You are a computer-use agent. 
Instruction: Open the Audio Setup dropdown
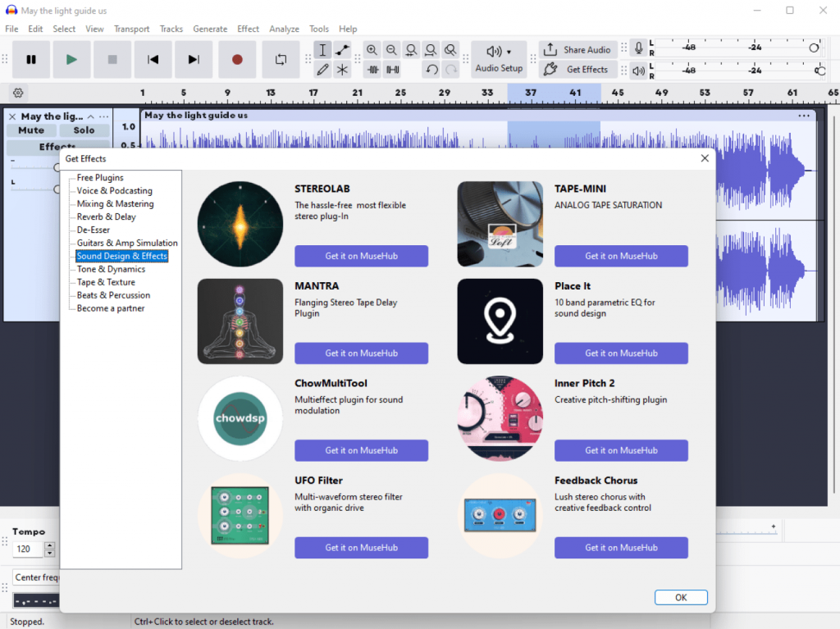499,59
